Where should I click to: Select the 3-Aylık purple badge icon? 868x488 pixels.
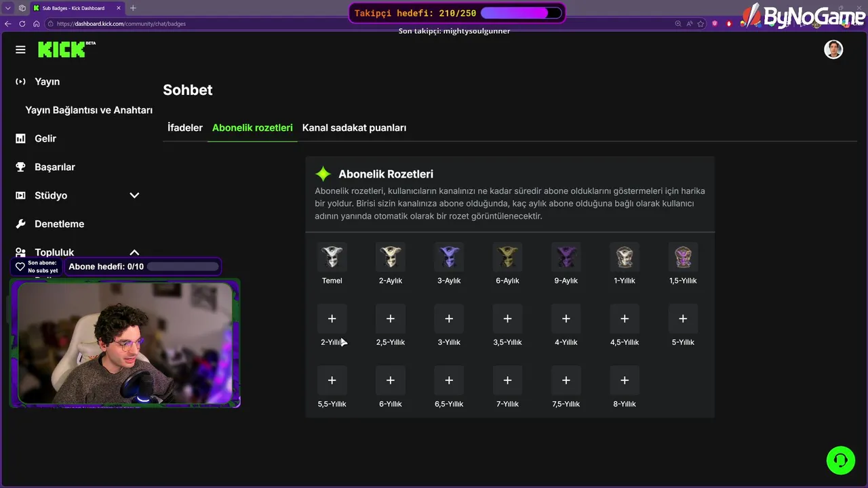tap(449, 257)
